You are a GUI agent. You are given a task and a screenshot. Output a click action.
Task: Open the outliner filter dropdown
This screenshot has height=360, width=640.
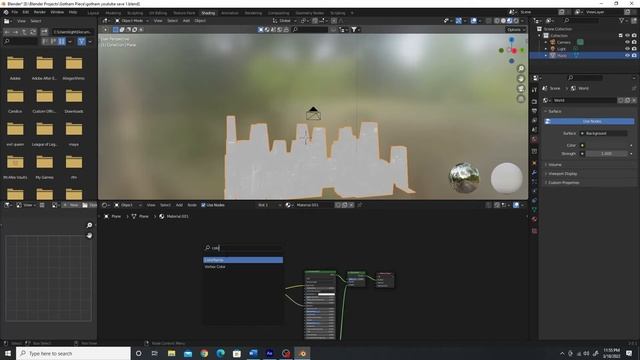[x=624, y=20]
